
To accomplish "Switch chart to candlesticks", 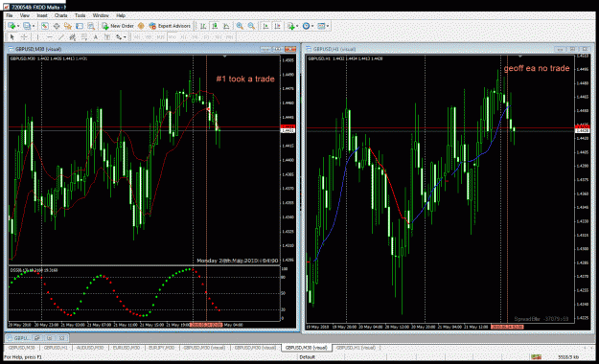I will (215, 26).
